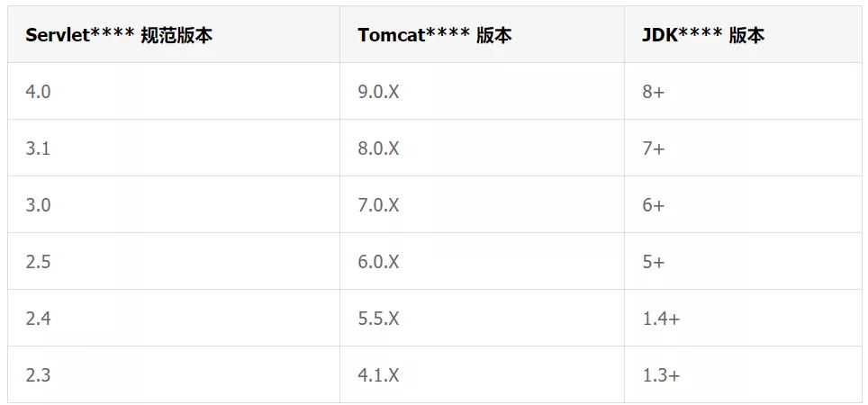Select the Tomcat 5.5.X cell

482,318
